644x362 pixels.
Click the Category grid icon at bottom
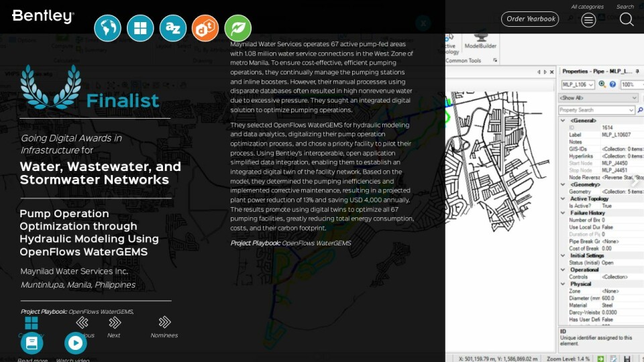[x=32, y=323]
